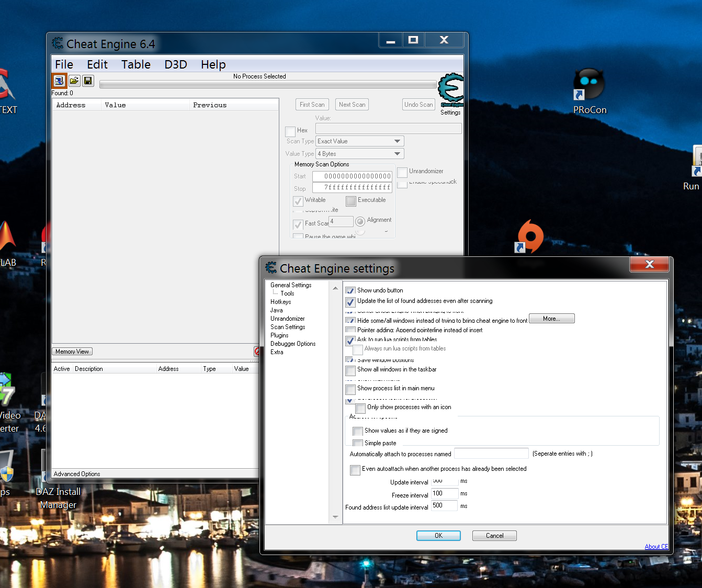Select Hotkeys in the settings tree
This screenshot has height=588, width=702.
[x=281, y=302]
